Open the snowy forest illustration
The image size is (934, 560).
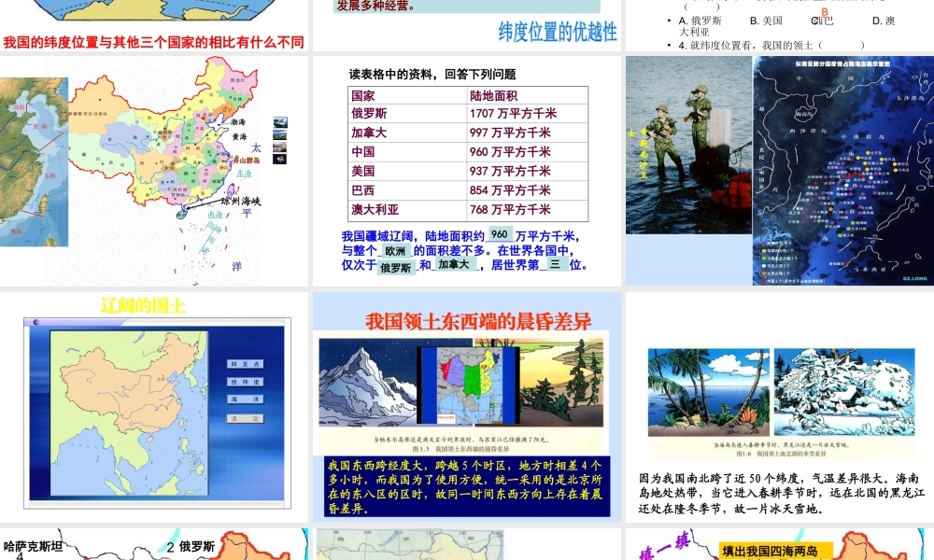[844, 393]
